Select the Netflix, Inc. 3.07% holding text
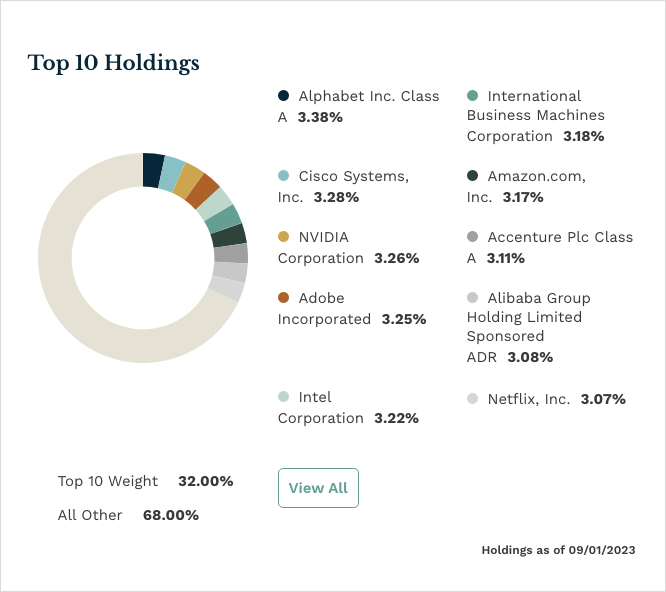Viewport: 666px width, 592px height. click(556, 399)
